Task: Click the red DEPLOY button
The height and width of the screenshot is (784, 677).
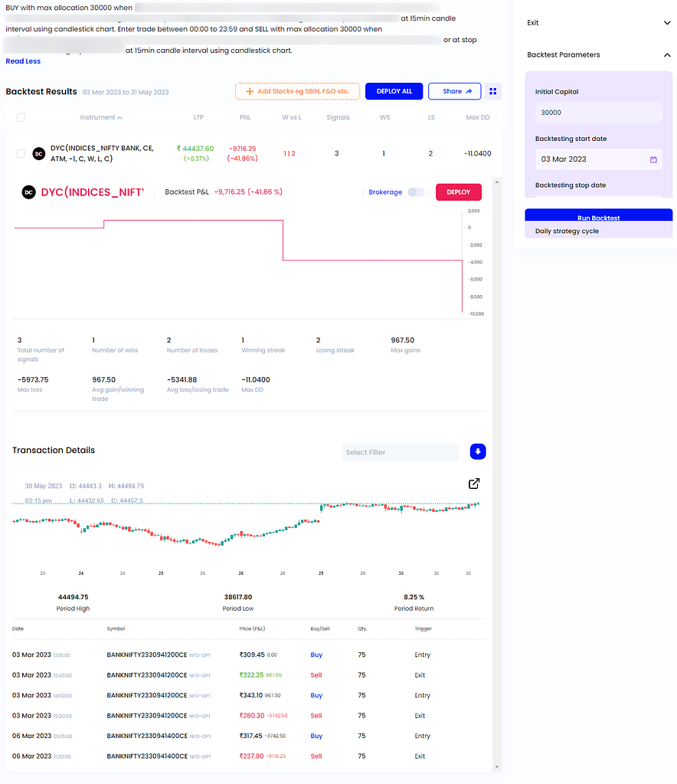Action: (458, 192)
